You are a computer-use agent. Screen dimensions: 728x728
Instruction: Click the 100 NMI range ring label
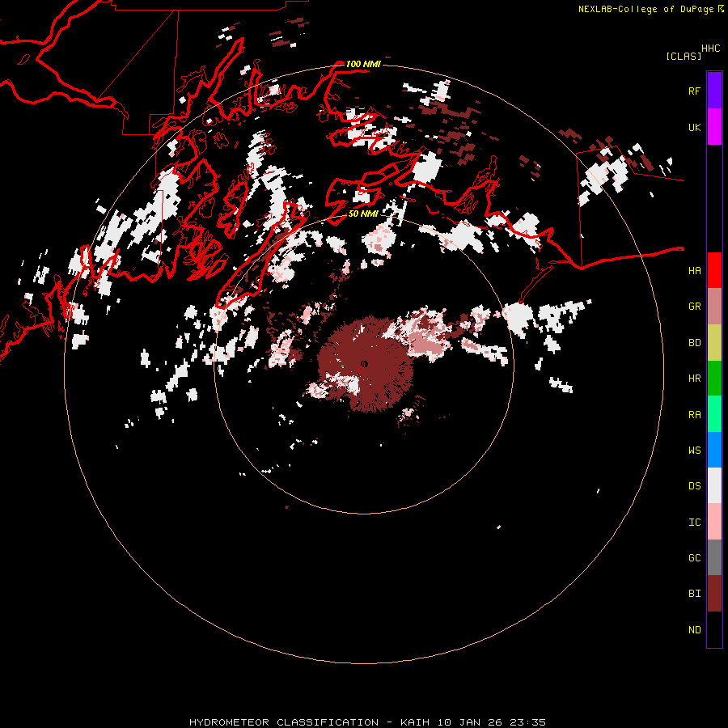tap(363, 64)
